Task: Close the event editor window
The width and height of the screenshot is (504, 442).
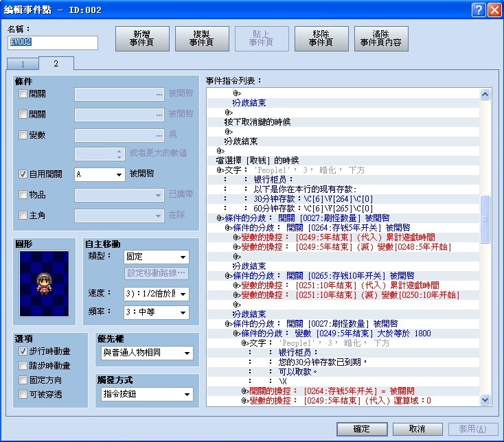Action: [x=494, y=10]
